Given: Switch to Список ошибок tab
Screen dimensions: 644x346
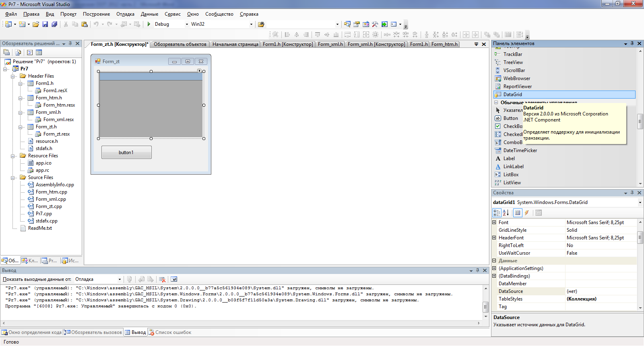Looking at the screenshot, I should (170, 332).
